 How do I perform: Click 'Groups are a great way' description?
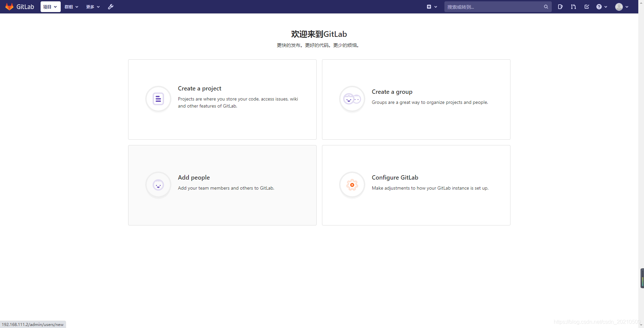(430, 103)
